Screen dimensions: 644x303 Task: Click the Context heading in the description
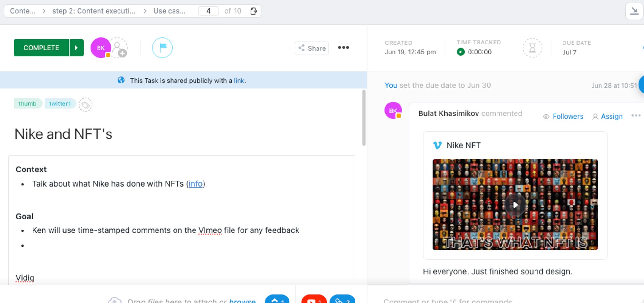coord(31,169)
